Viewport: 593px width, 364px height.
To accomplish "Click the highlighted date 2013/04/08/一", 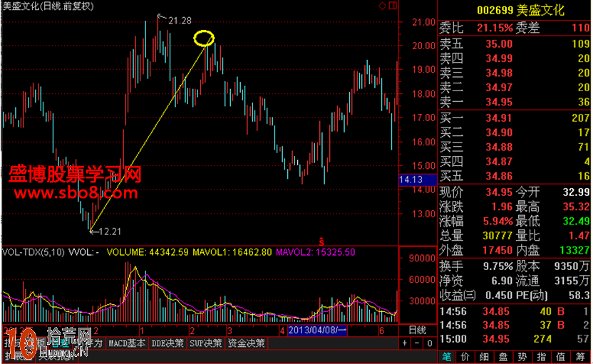I will (x=317, y=331).
